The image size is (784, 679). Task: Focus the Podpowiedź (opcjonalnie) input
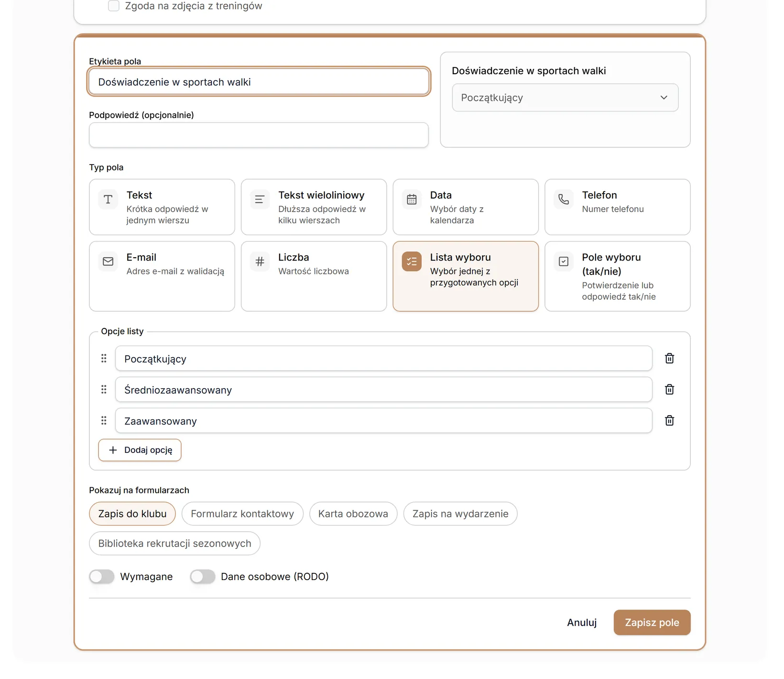pos(259,135)
